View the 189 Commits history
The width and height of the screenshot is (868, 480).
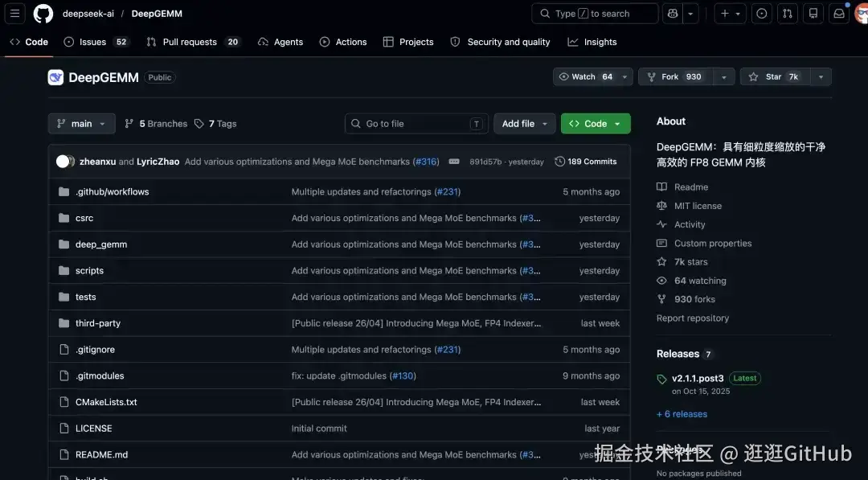[x=586, y=161]
